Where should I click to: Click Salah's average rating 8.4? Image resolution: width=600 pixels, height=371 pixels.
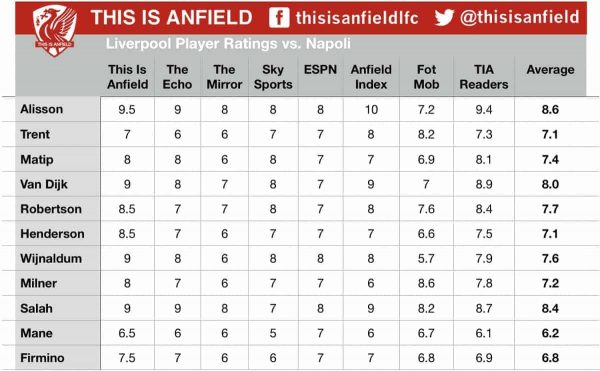pyautogui.click(x=550, y=308)
